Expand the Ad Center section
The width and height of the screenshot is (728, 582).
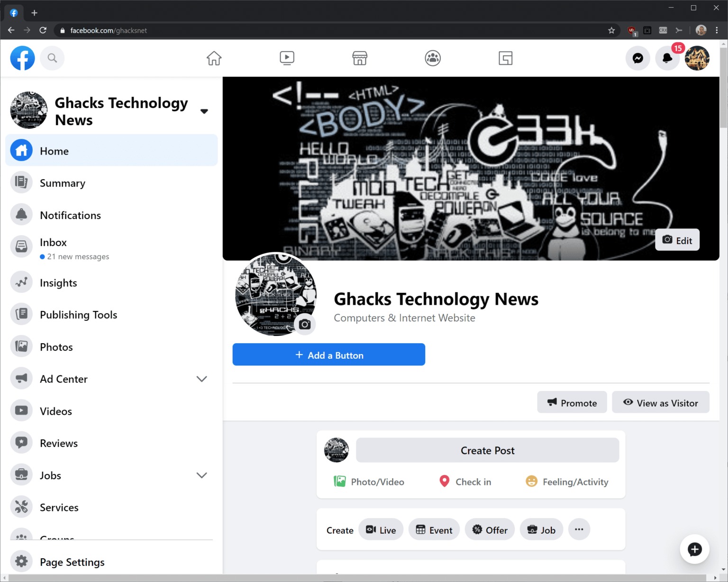(x=201, y=379)
